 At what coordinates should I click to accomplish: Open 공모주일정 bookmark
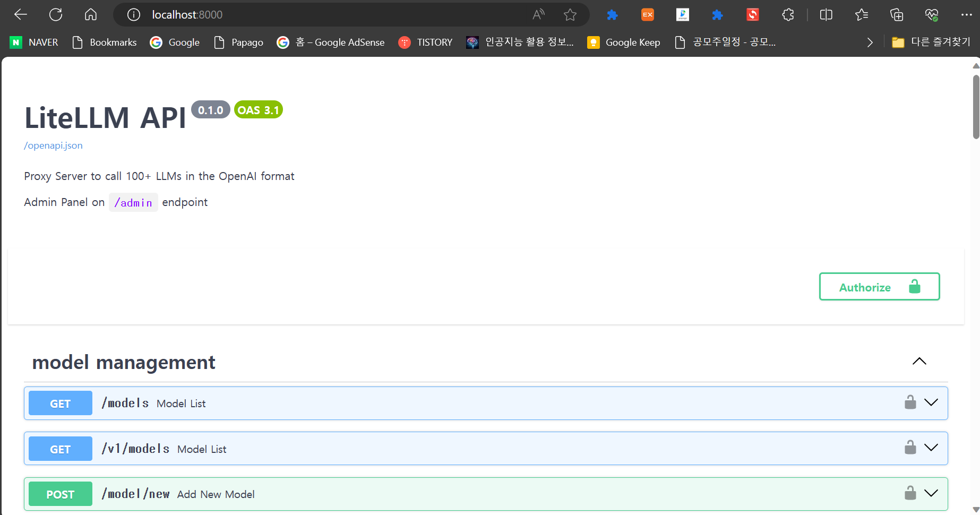(725, 42)
